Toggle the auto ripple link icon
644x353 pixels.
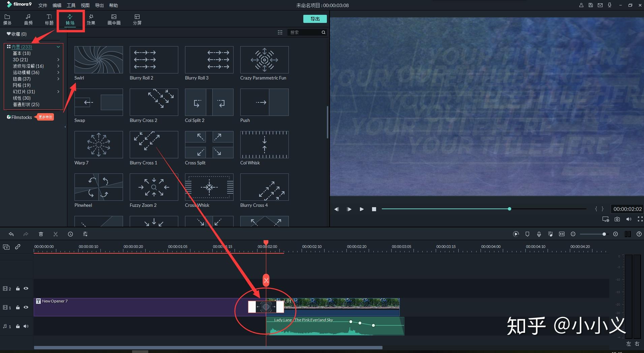point(18,247)
